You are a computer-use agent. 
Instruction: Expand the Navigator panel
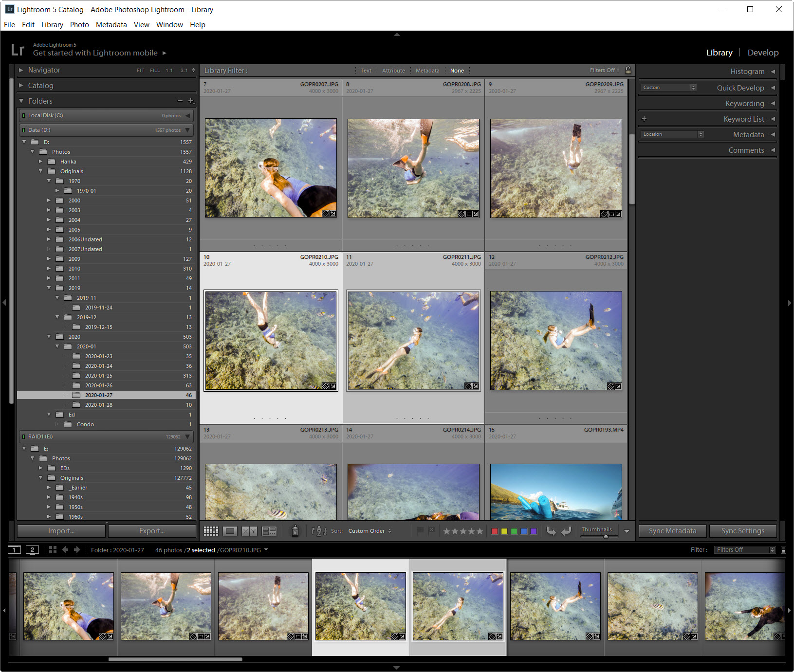[x=21, y=70]
